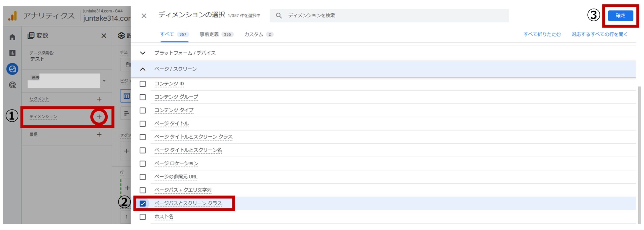Expand the プラットフォーム / デバイス section
The height and width of the screenshot is (230, 644).
click(x=143, y=53)
